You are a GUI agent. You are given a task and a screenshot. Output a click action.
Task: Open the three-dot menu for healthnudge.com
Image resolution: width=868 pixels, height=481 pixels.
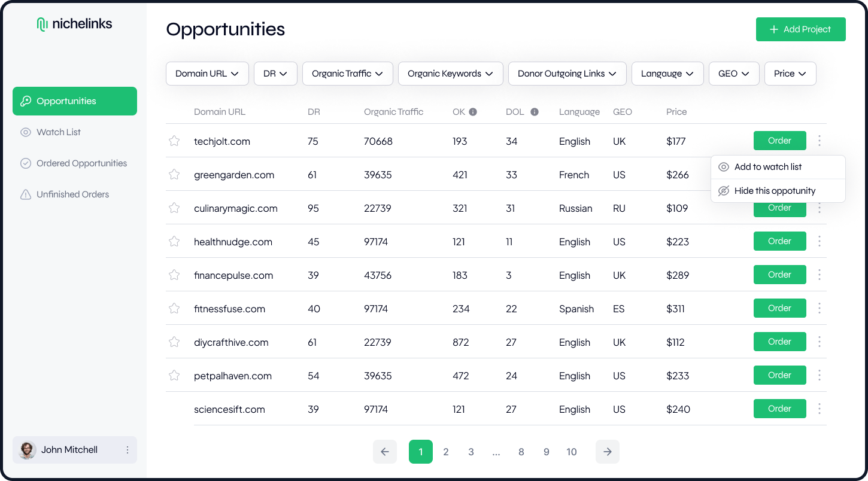(x=820, y=241)
